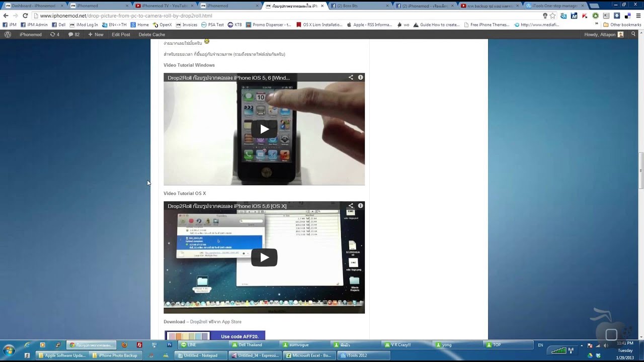Click the EN language indicator
The height and width of the screenshot is (362, 644).
[540, 345]
